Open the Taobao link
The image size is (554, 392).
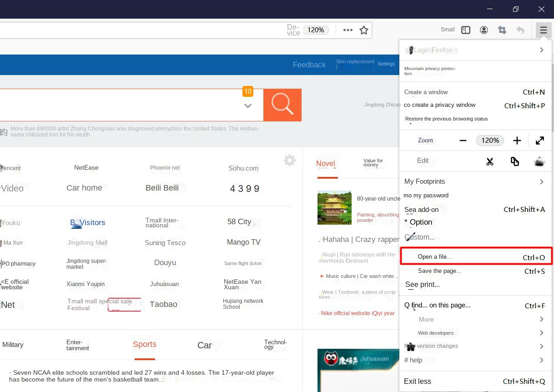(163, 304)
